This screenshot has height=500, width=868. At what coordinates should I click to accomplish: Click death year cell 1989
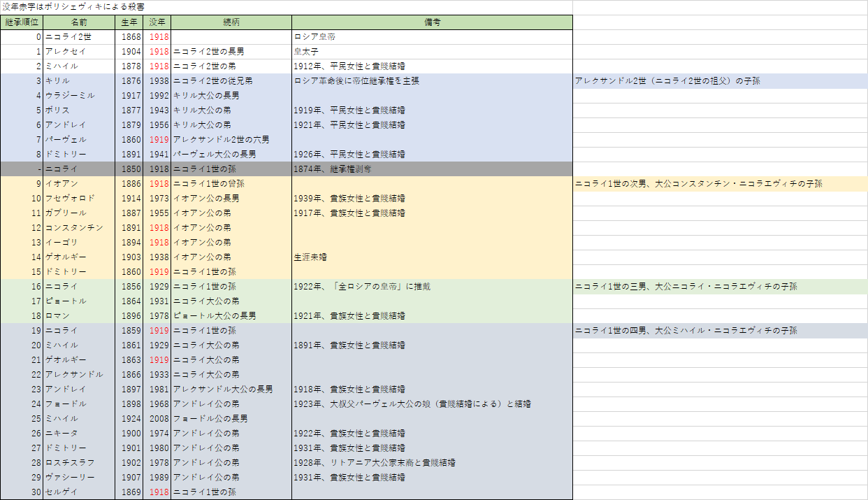click(157, 478)
